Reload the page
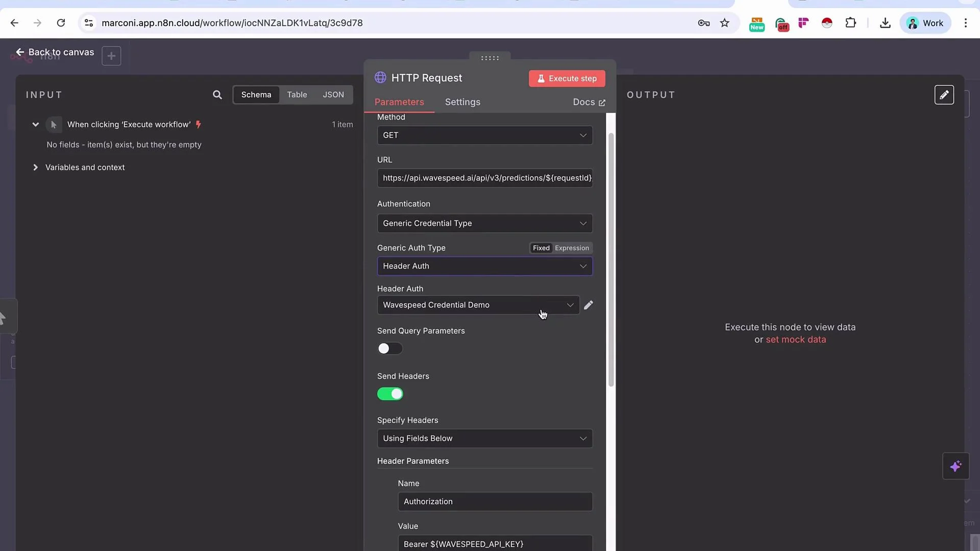The image size is (980, 551). pyautogui.click(x=61, y=23)
